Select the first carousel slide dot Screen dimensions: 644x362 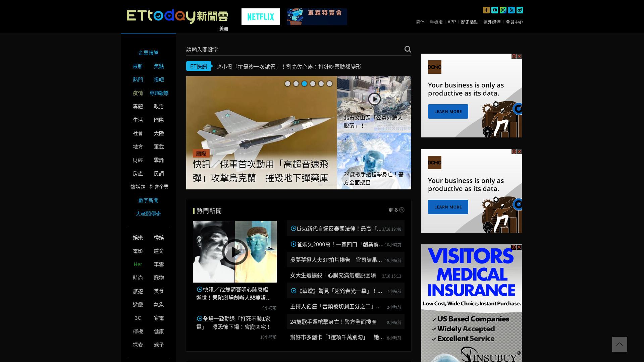click(287, 84)
